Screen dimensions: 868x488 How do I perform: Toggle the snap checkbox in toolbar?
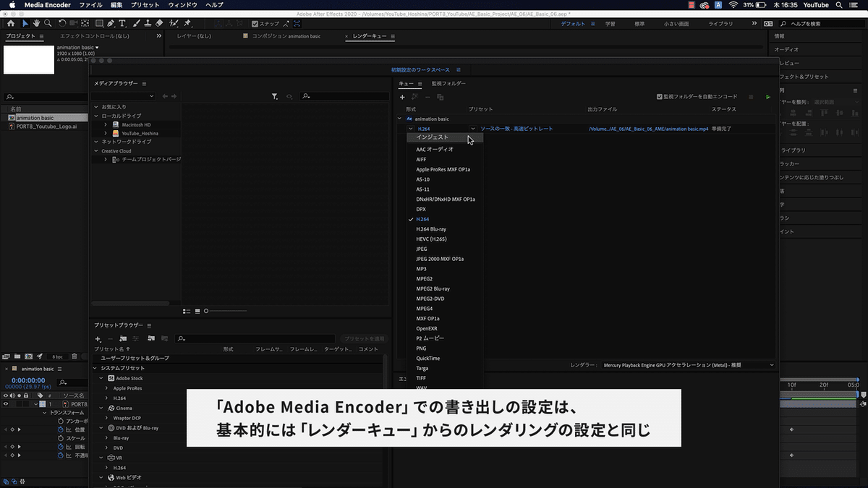click(x=255, y=23)
